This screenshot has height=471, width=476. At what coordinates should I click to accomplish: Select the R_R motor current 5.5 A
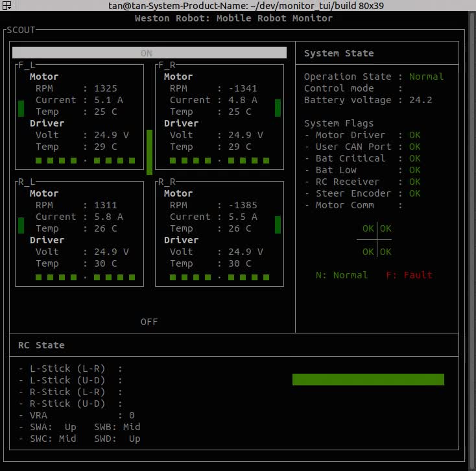pos(243,217)
